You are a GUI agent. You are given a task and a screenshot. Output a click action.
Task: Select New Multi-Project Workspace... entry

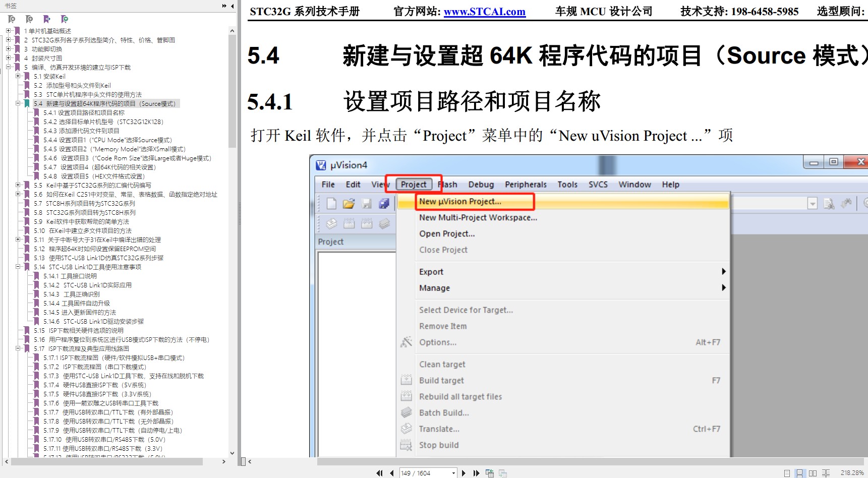(x=478, y=217)
